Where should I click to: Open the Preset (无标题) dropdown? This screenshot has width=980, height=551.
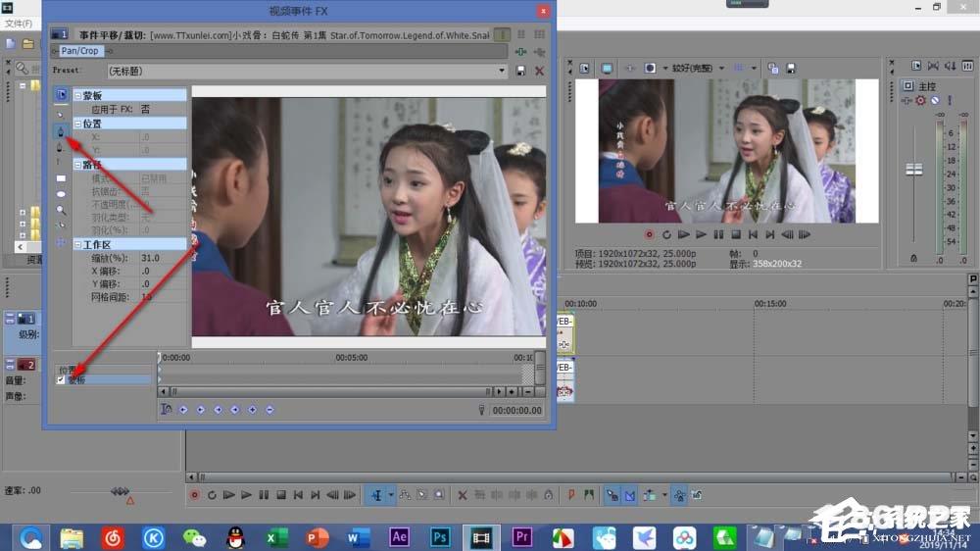pos(501,72)
